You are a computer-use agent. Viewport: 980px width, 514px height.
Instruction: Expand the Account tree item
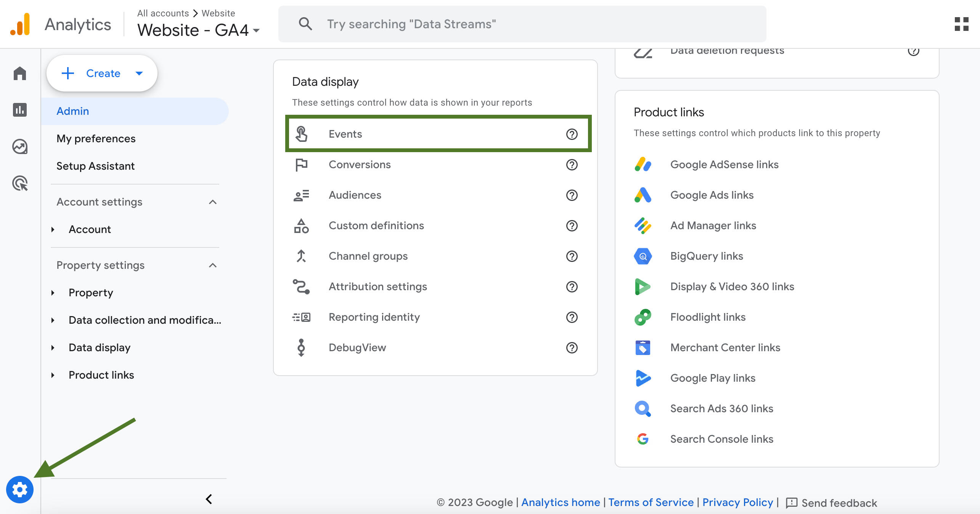point(53,229)
